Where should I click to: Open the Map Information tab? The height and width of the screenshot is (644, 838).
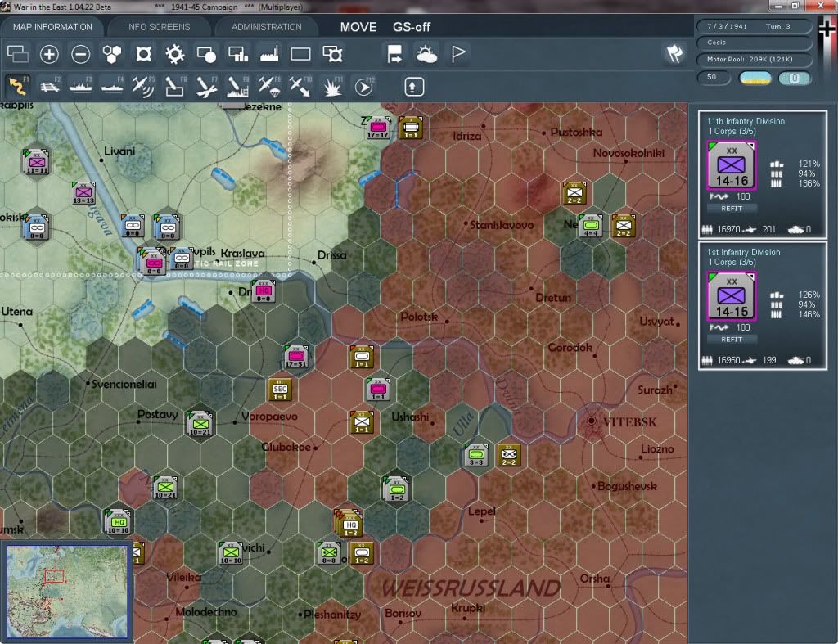(x=52, y=27)
